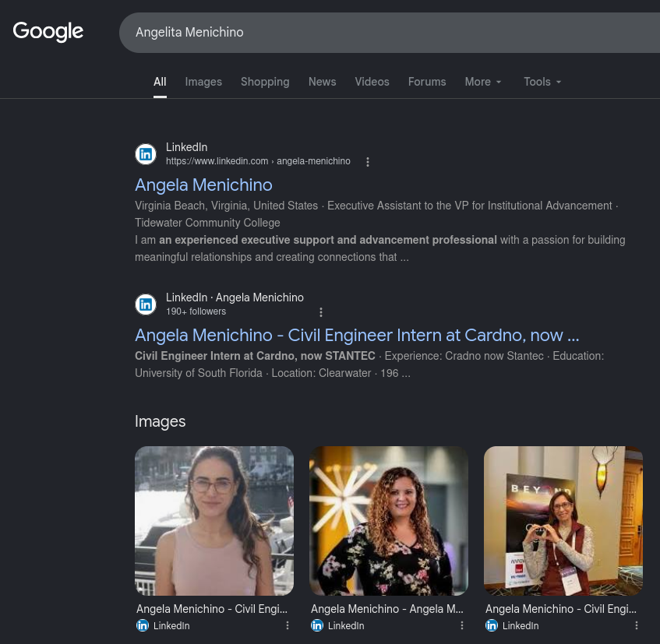The height and width of the screenshot is (644, 660).
Task: Click LinkedIn favicon of first result
Action: pos(146,154)
